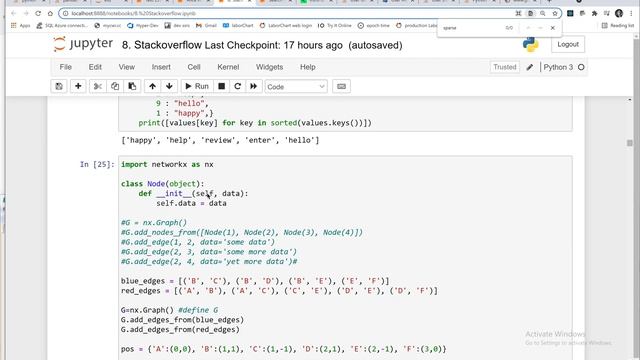The width and height of the screenshot is (640, 360).
Task: Open the Edit menu
Action: pos(95,67)
